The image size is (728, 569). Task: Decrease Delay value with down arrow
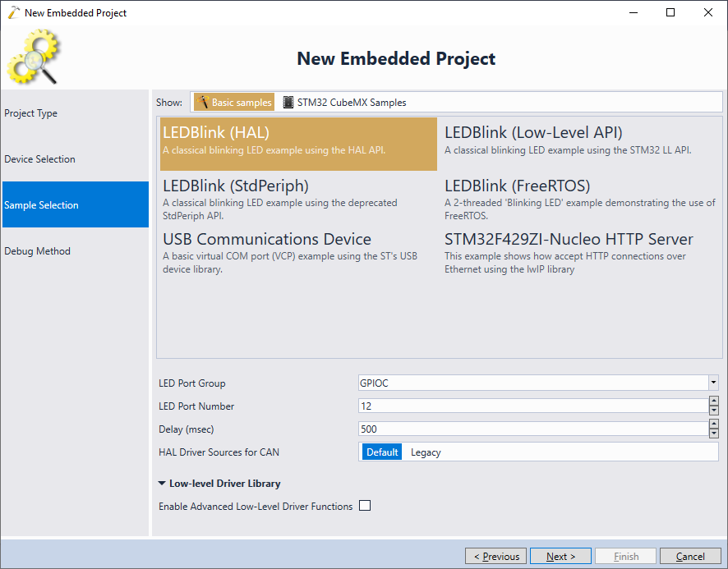click(x=714, y=434)
